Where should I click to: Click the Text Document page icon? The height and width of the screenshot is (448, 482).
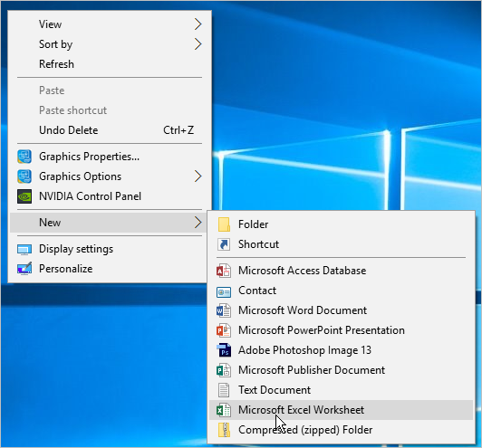pyautogui.click(x=224, y=390)
